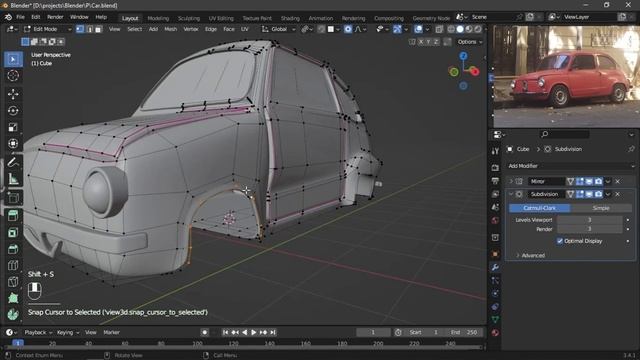
Task: Activate the Scale tool
Action: 13,127
